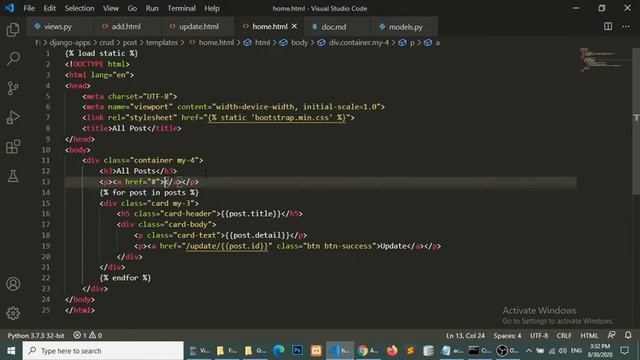Open the Terminal menu

181,8
